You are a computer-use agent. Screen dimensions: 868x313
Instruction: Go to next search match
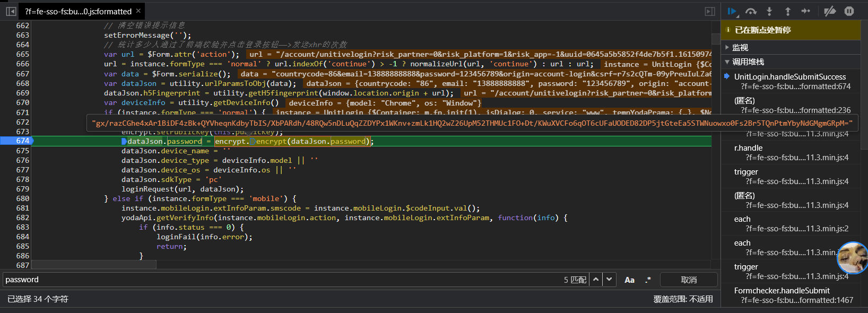click(x=609, y=280)
